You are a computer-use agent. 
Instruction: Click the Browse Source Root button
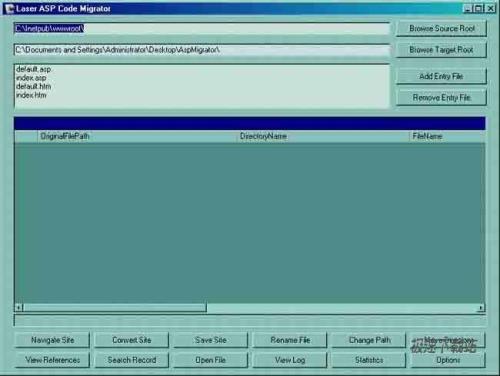[441, 29]
